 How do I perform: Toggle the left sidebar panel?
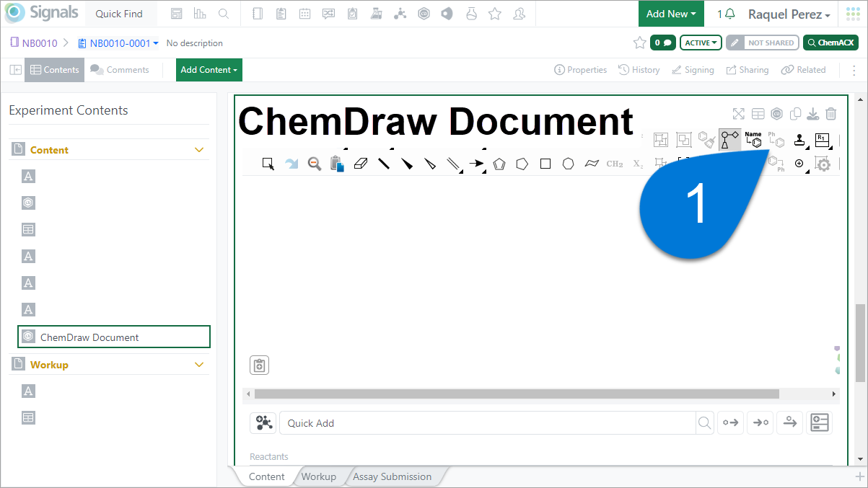pyautogui.click(x=15, y=70)
